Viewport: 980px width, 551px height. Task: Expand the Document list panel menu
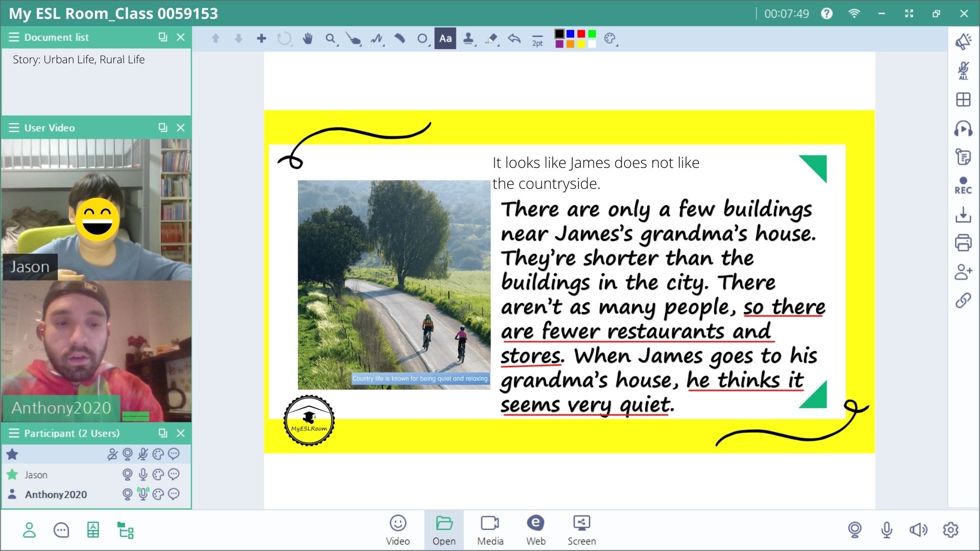14,37
